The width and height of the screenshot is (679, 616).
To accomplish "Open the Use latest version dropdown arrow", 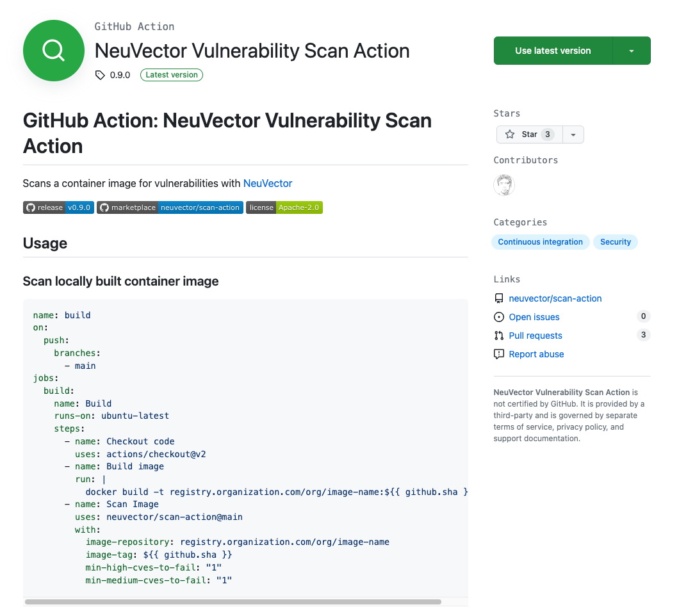I will coord(631,51).
